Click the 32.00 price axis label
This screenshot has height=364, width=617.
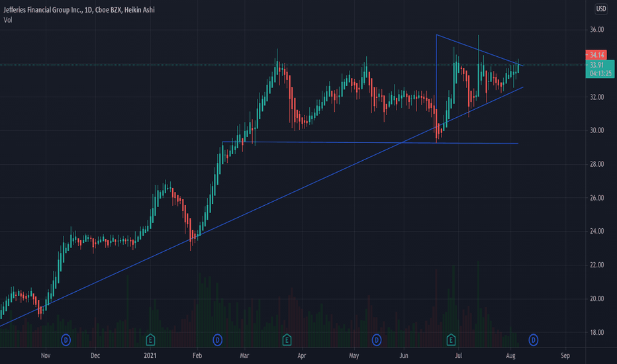click(x=597, y=97)
